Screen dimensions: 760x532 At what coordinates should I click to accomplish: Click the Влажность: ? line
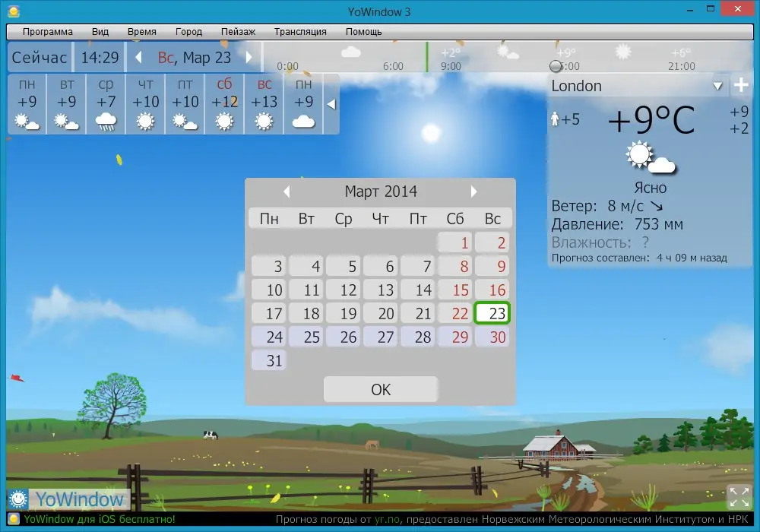pyautogui.click(x=600, y=242)
